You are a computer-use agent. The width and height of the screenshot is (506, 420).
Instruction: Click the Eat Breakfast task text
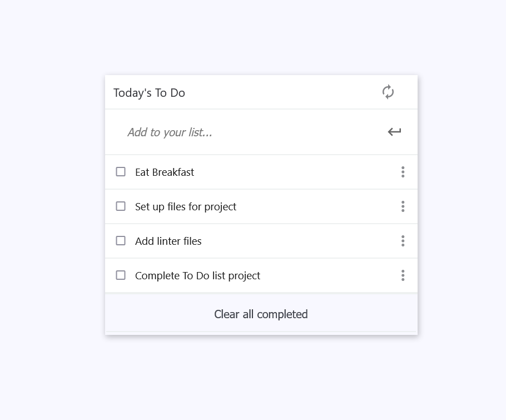click(x=165, y=172)
